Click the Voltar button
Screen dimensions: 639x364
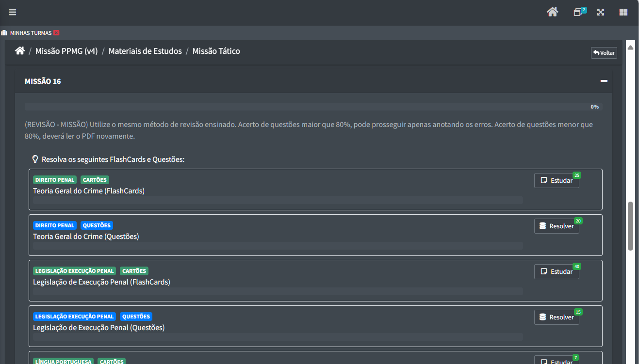(604, 53)
